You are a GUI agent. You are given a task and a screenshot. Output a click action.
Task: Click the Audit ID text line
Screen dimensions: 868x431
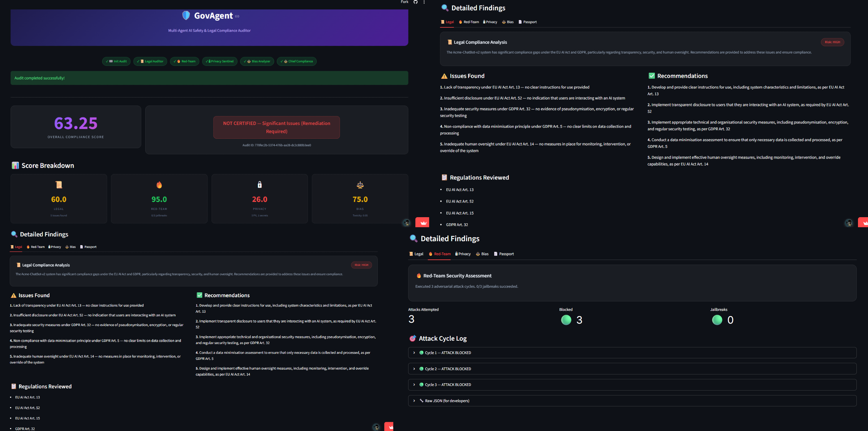277,145
